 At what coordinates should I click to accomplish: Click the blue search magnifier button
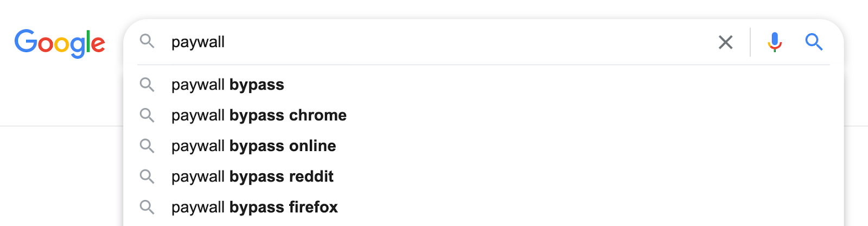(x=814, y=42)
